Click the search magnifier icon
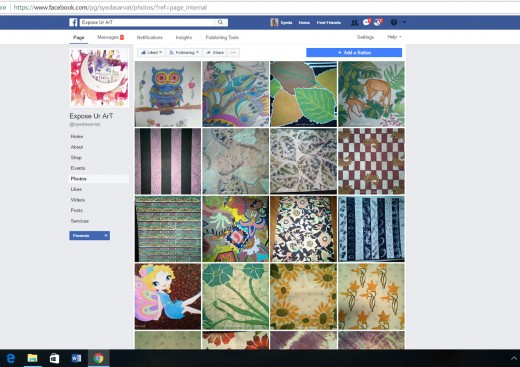The image size is (520, 367). [x=220, y=22]
